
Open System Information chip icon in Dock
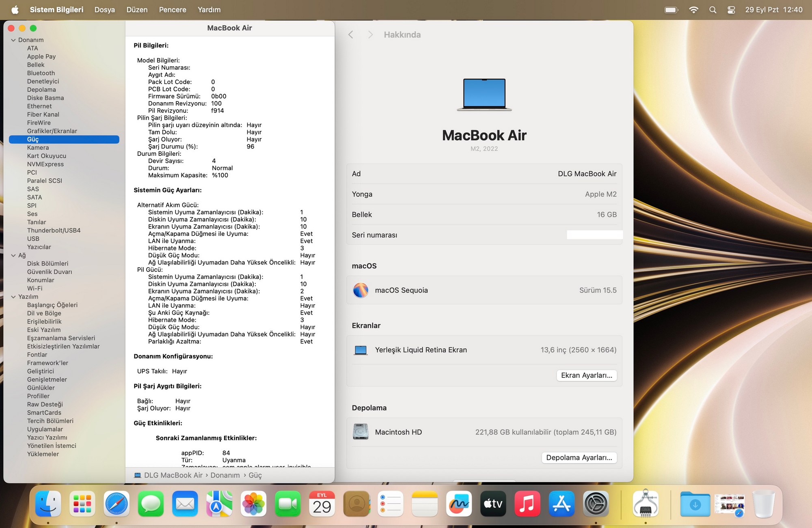[645, 504]
